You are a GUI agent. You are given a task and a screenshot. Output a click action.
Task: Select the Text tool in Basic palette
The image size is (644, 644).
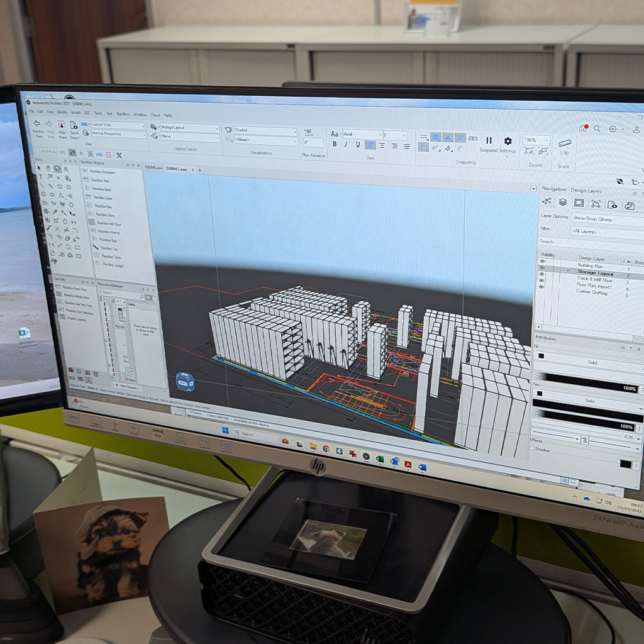pos(41,177)
